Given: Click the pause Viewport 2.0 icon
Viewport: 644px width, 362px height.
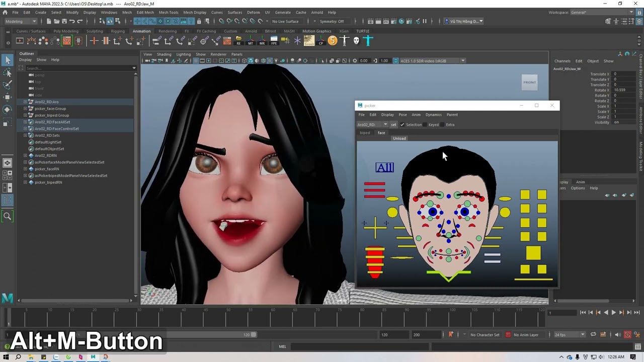Looking at the screenshot, I should click(424, 21).
